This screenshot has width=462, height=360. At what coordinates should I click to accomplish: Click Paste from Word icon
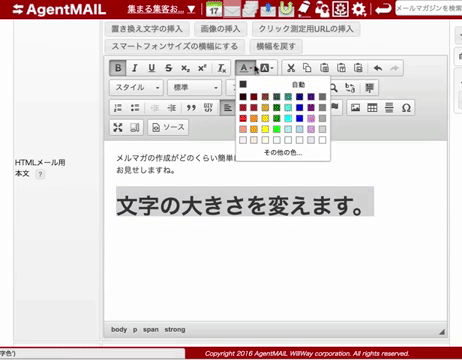point(358,68)
